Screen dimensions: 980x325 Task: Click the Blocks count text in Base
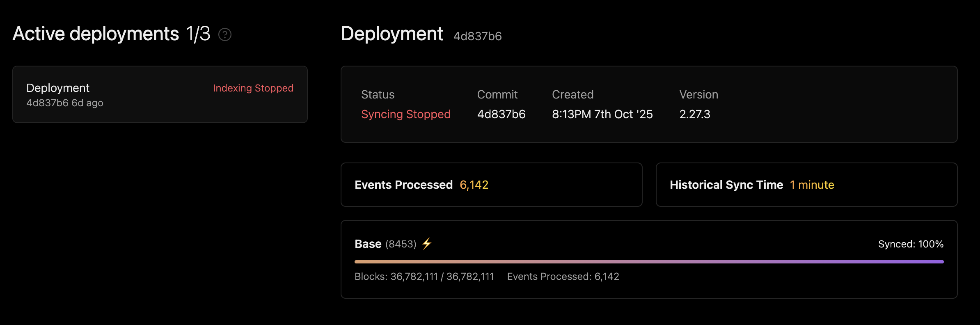pyautogui.click(x=424, y=277)
